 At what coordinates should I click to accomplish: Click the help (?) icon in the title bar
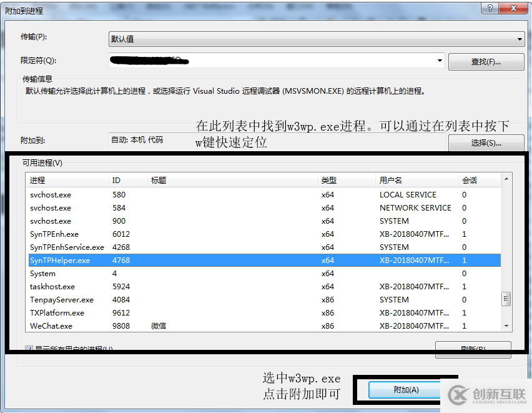490,8
